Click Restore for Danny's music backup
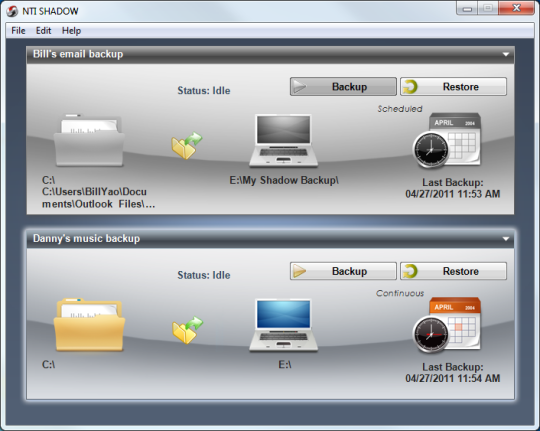This screenshot has width=540, height=431. 453,271
